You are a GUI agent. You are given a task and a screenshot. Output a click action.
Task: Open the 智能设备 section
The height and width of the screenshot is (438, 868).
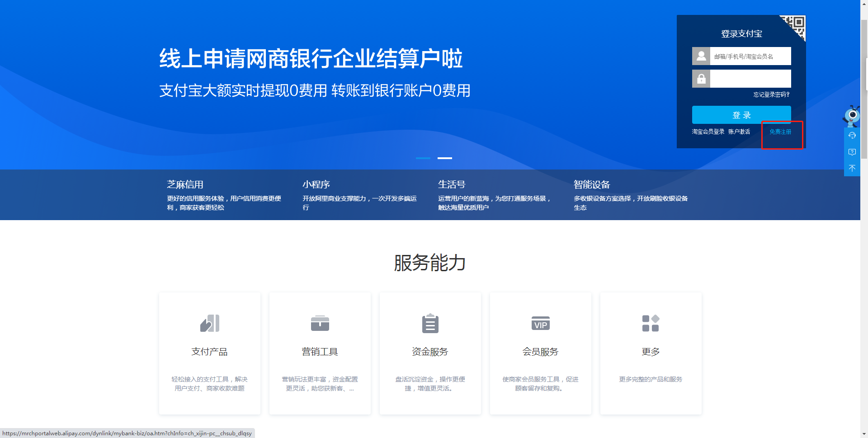pos(592,184)
